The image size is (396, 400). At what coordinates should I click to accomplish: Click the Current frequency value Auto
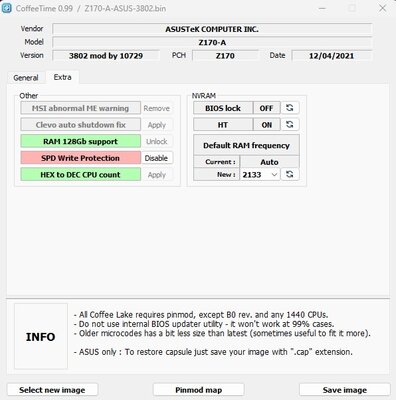click(269, 162)
